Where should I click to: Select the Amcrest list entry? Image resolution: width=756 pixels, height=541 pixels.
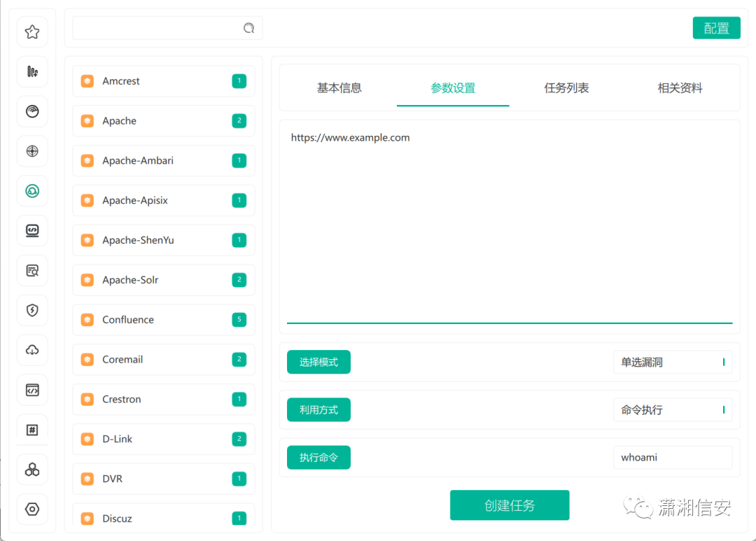tap(163, 81)
